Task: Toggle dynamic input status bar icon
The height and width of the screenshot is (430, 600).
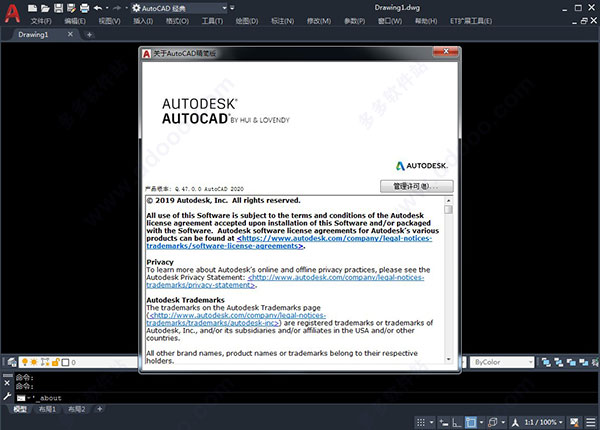Action: coord(444,422)
